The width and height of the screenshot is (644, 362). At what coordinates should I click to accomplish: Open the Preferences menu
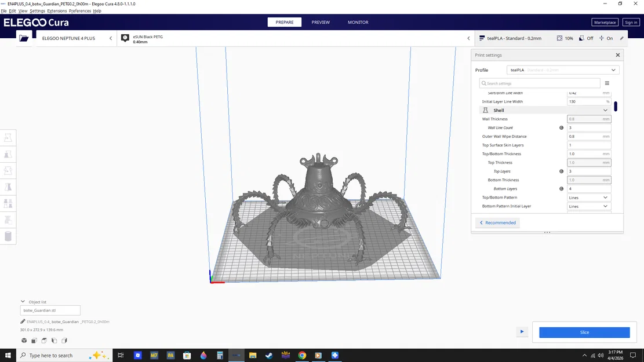79,11
